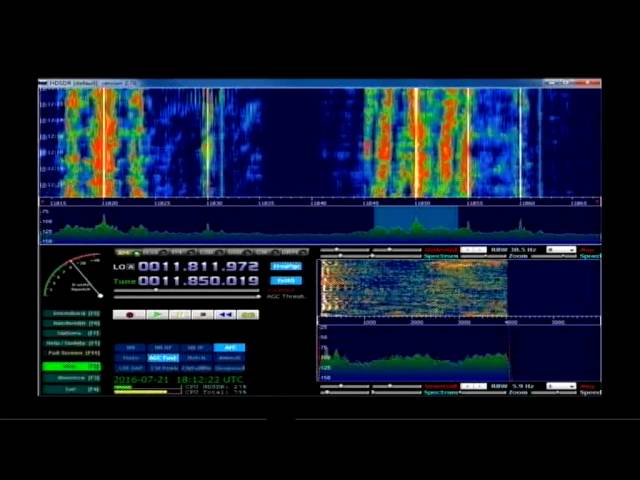Pause playback with the pause button
Screen dimensions: 640x480
tap(180, 315)
